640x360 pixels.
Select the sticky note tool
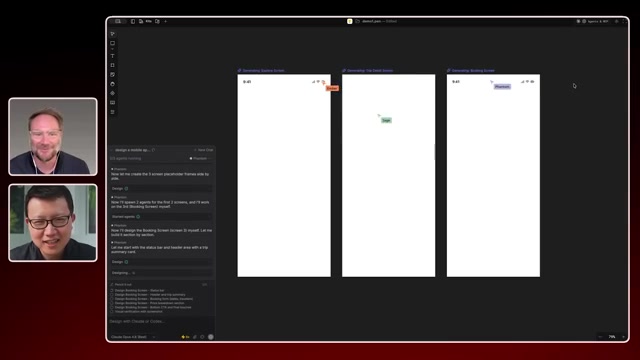[x=113, y=75]
